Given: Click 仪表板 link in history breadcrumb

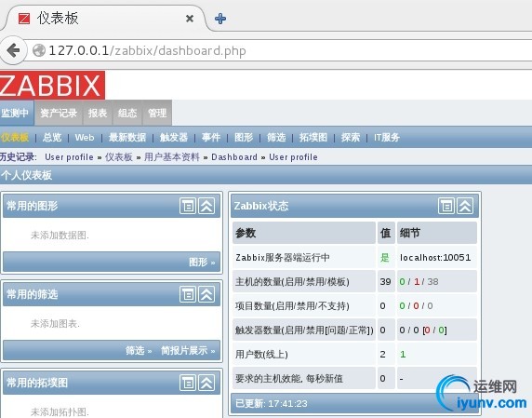Looking at the screenshot, I should tap(119, 157).
